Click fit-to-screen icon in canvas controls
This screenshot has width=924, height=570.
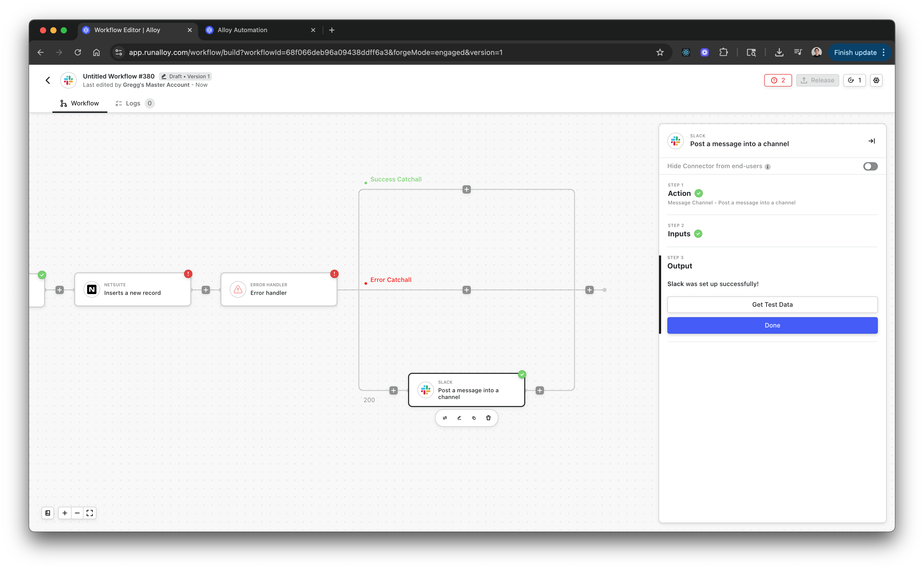(89, 513)
